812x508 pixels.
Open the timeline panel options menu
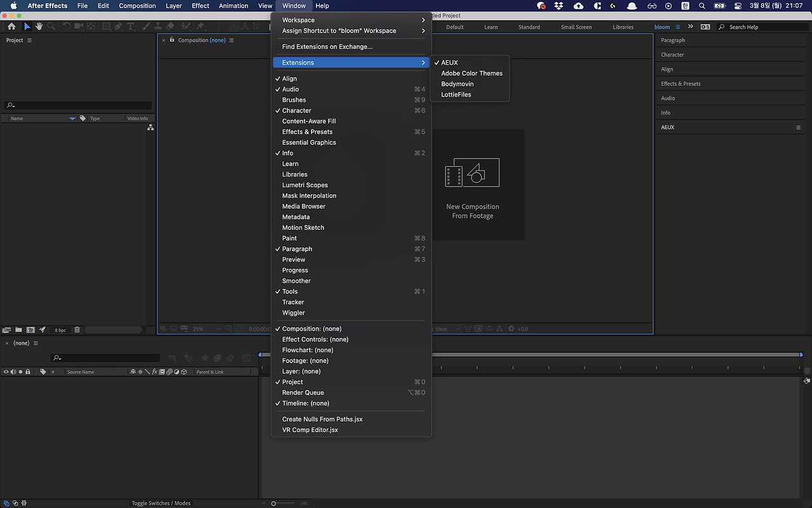point(36,343)
